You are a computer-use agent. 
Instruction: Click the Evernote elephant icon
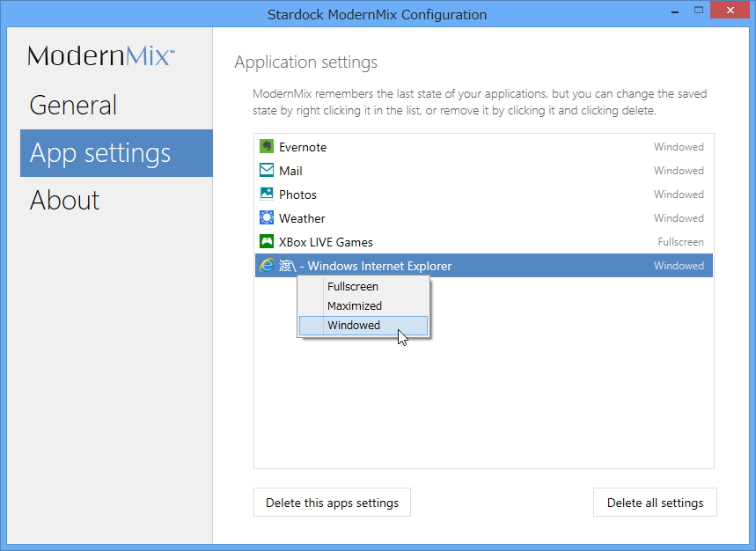pyautogui.click(x=267, y=146)
